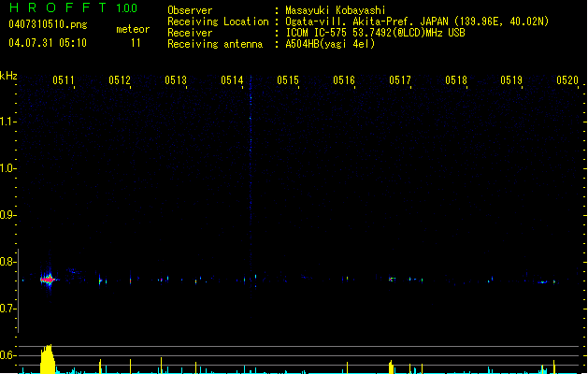Click the 0517 time axis marker
Screen dimensions: 588x374
click(x=400, y=80)
